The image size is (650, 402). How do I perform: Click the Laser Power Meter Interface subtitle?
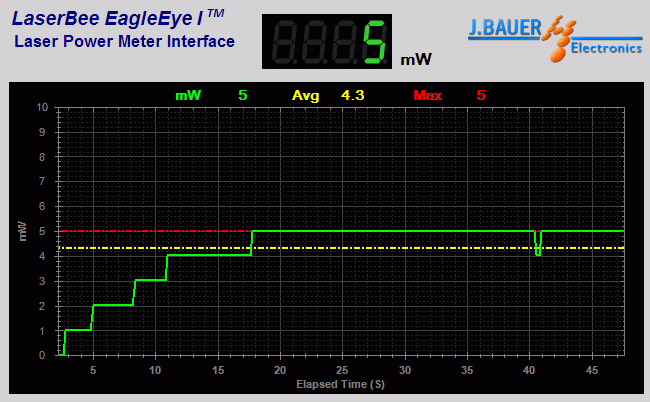click(124, 41)
